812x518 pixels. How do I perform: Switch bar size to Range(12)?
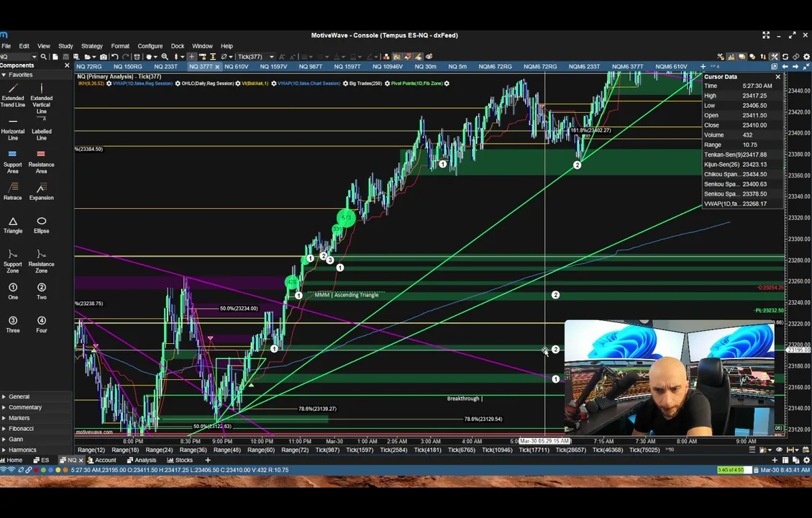91,450
